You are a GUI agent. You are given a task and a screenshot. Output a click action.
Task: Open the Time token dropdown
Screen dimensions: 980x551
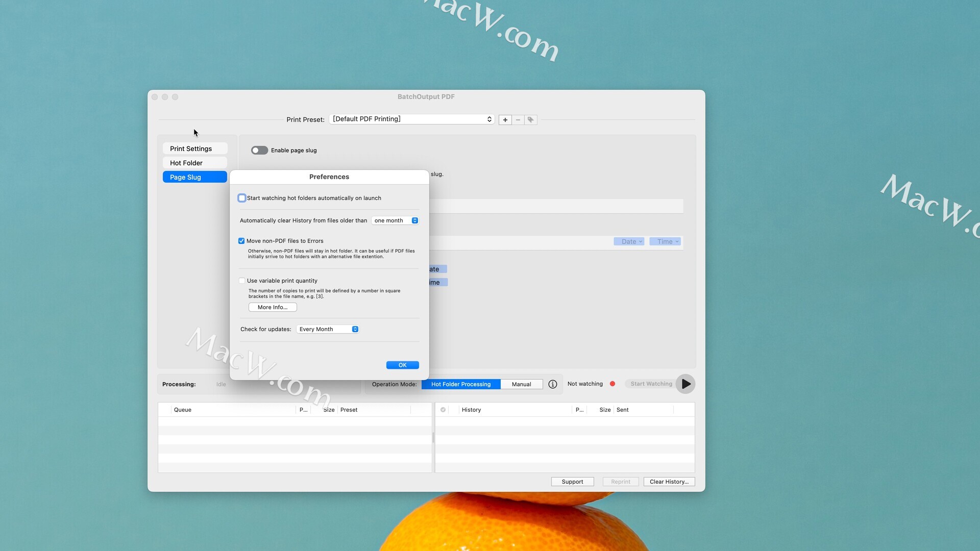[x=666, y=242]
